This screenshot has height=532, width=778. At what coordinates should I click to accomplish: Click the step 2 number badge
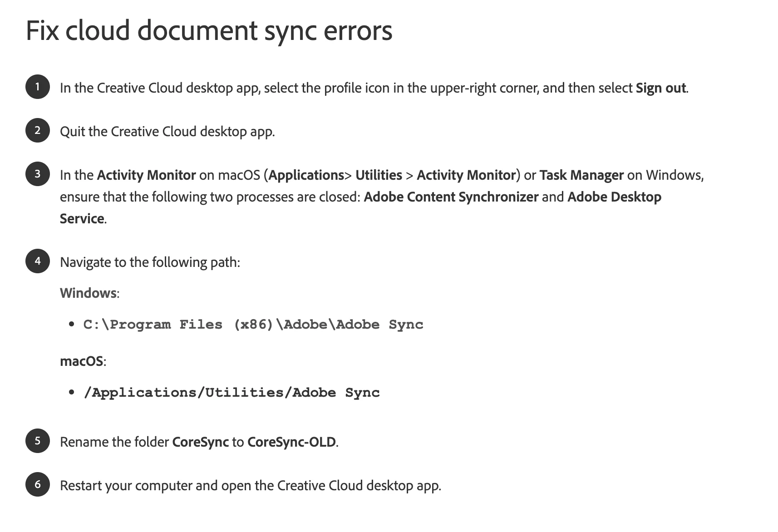point(38,130)
